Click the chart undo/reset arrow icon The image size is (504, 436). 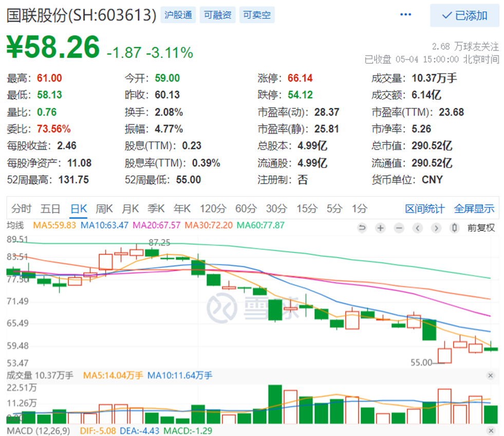pyautogui.click(x=362, y=228)
